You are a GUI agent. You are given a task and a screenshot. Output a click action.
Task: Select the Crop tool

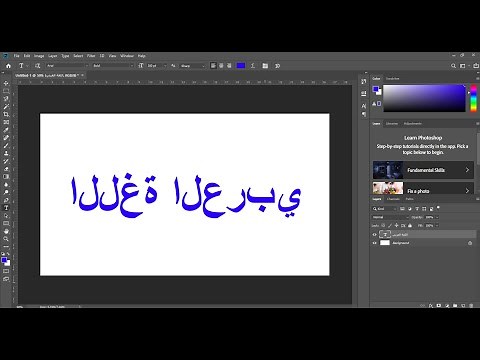tap(6, 114)
